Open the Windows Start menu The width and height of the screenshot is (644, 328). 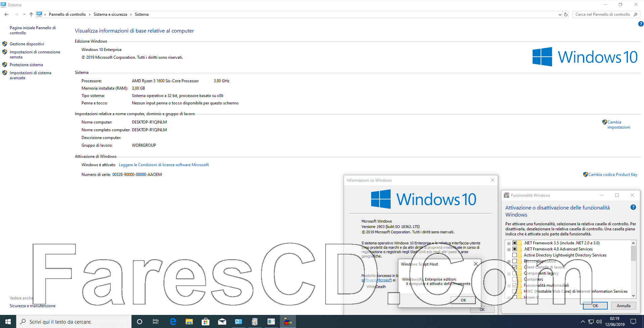8,322
